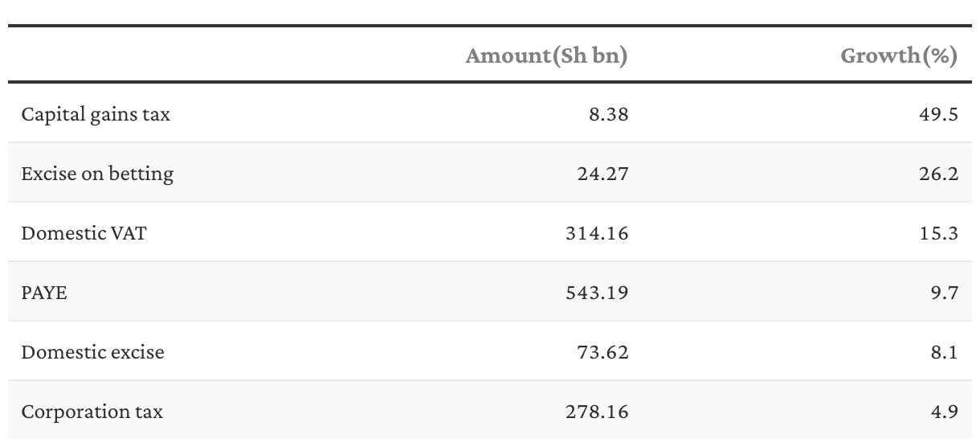
Task: Click the Domestic VAT row label
Action: 84,233
